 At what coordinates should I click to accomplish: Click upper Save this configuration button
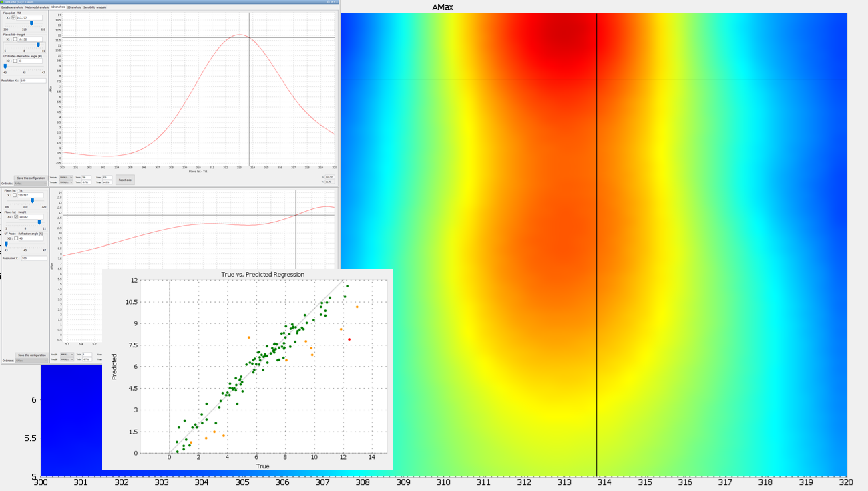pos(31,178)
